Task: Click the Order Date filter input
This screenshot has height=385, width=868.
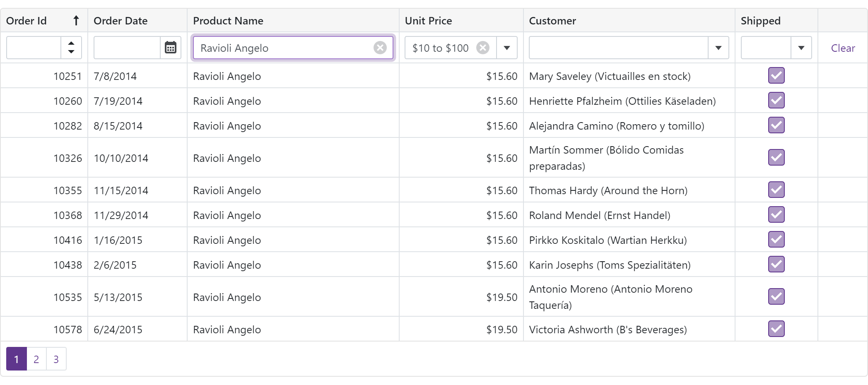Action: 127,48
